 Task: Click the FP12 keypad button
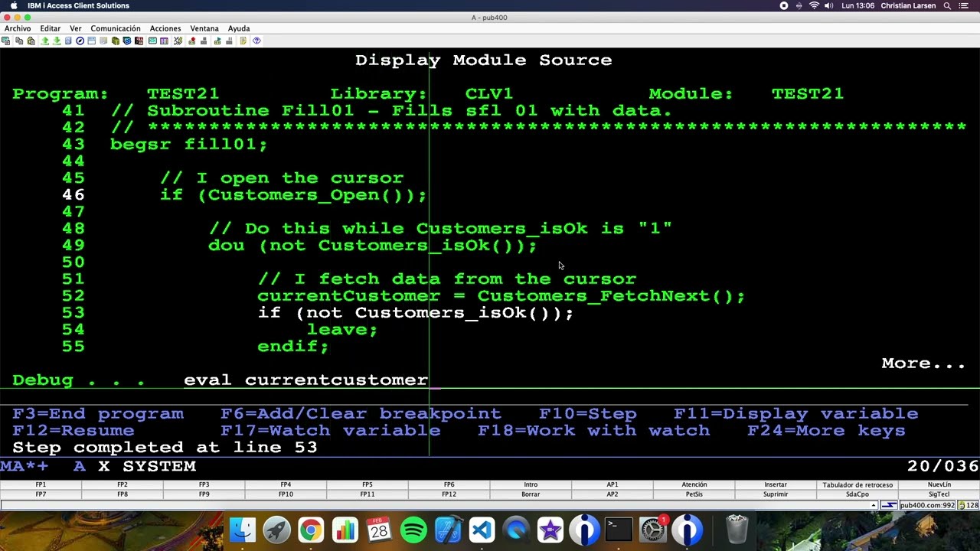(x=449, y=494)
